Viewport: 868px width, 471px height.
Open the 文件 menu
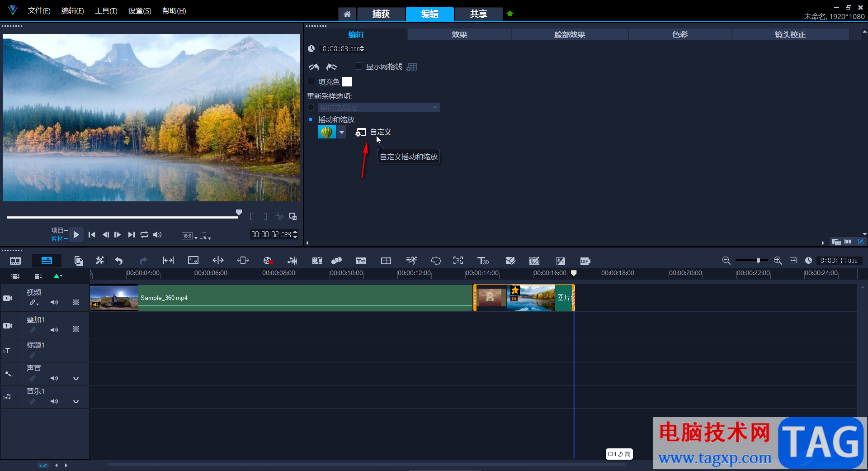(x=39, y=11)
